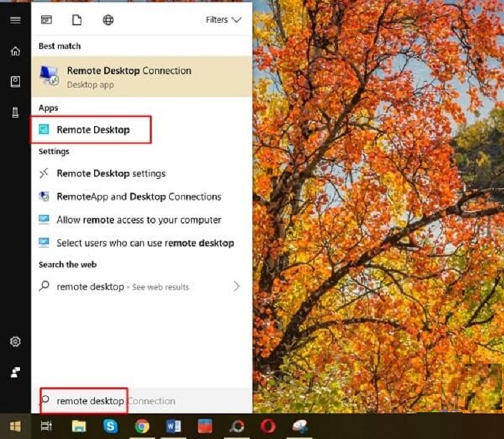
Task: Open the hamburger menu in the search sidebar
Action: [x=15, y=20]
